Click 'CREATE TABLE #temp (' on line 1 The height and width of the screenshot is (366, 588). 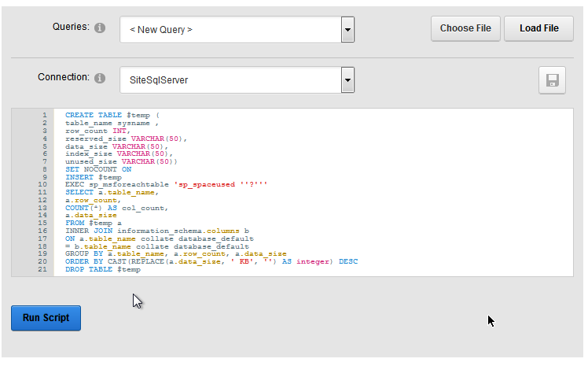(112, 115)
